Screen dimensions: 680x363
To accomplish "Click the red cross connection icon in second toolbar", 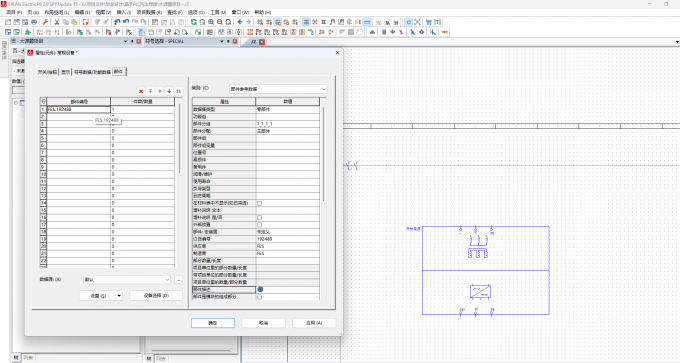I will pyautogui.click(x=392, y=32).
